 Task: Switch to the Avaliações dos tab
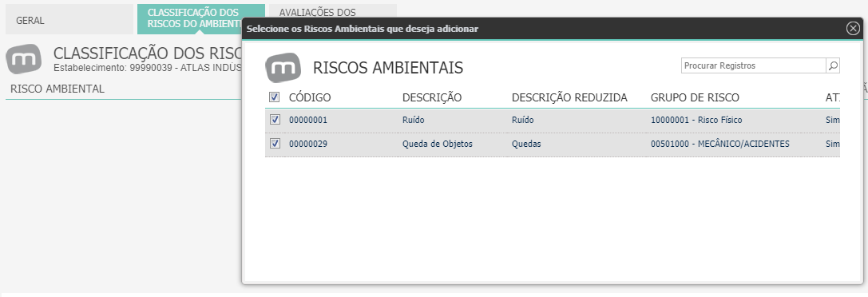coord(332,12)
